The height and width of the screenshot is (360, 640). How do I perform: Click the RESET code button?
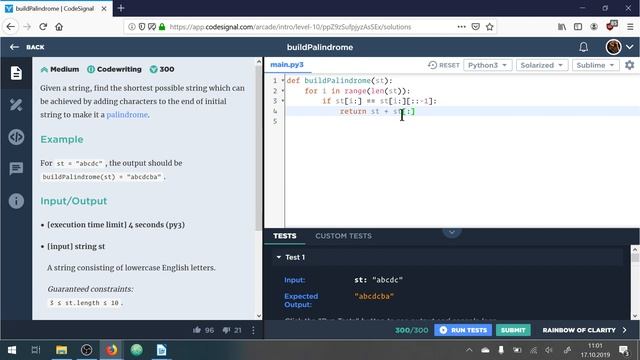coord(444,65)
